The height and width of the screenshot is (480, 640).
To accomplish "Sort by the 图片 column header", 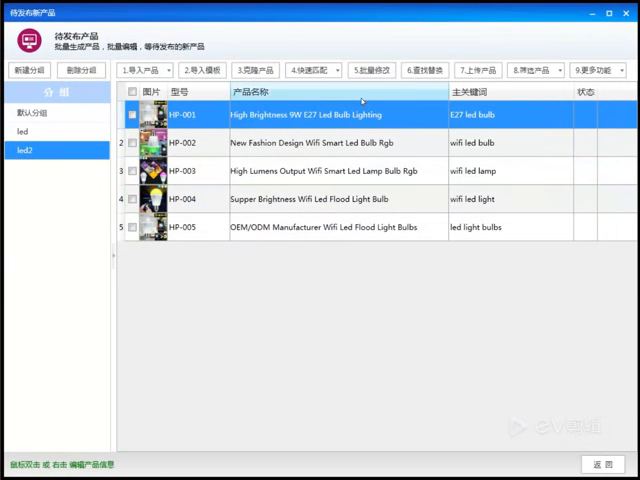I will [x=153, y=92].
